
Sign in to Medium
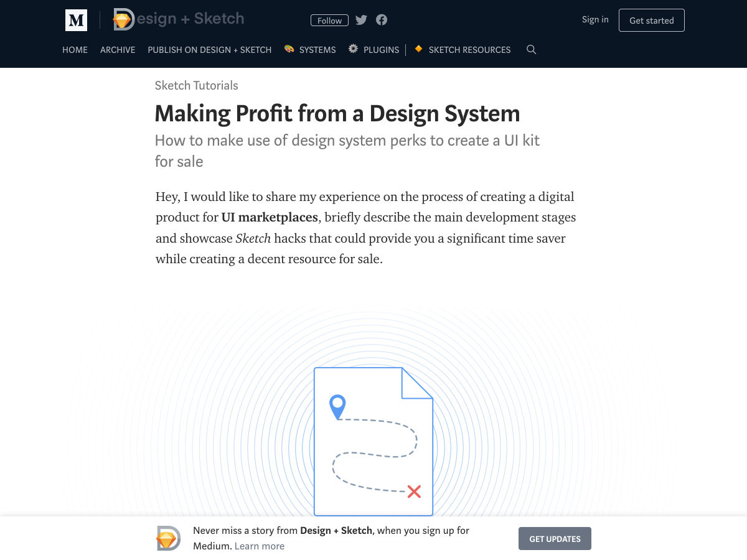tap(595, 19)
